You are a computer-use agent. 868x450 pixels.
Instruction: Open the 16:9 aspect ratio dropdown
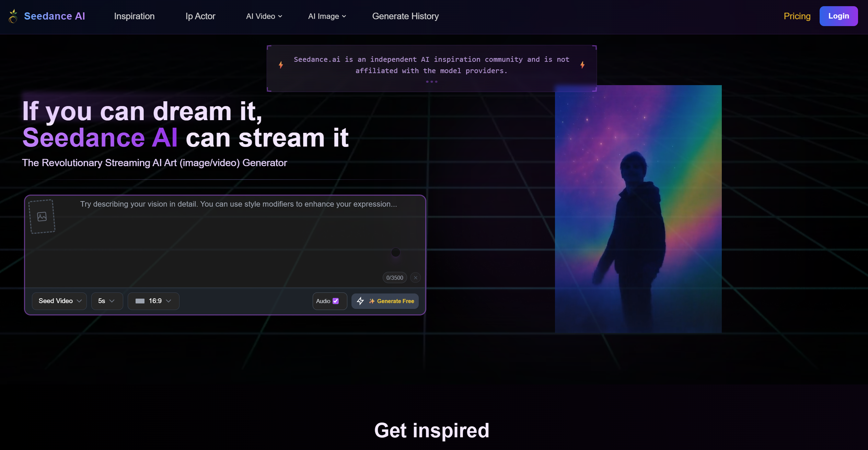[x=153, y=301]
